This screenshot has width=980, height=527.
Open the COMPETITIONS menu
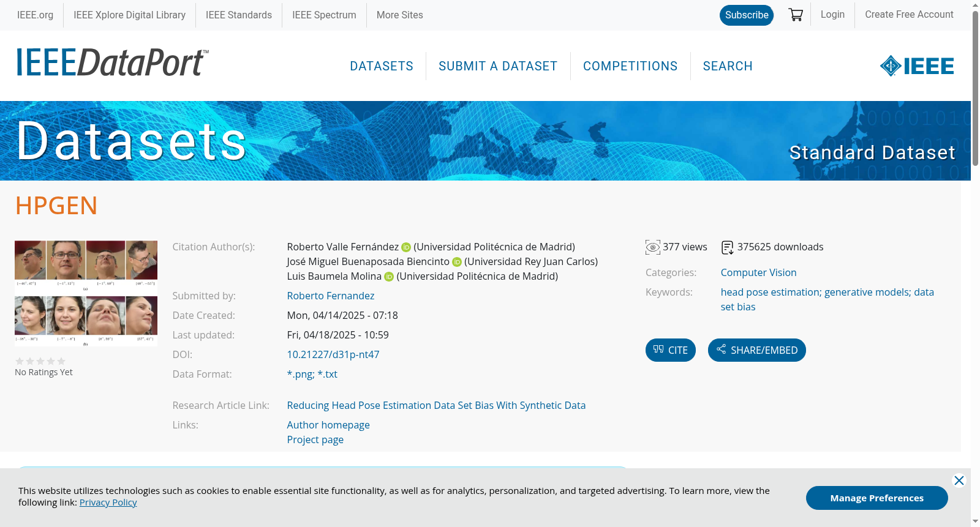click(x=630, y=66)
